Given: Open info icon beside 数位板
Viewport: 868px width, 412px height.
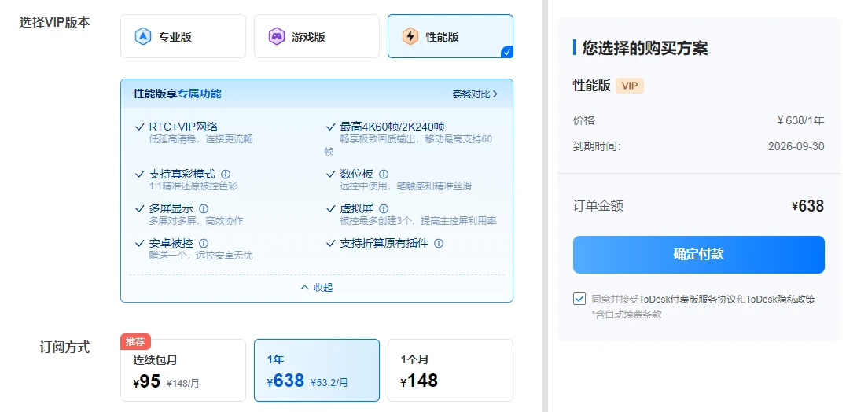Looking at the screenshot, I should pos(384,174).
